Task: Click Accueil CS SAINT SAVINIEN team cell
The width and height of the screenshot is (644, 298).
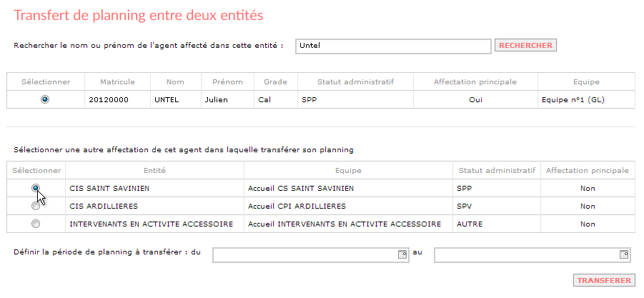Action: (x=348, y=189)
